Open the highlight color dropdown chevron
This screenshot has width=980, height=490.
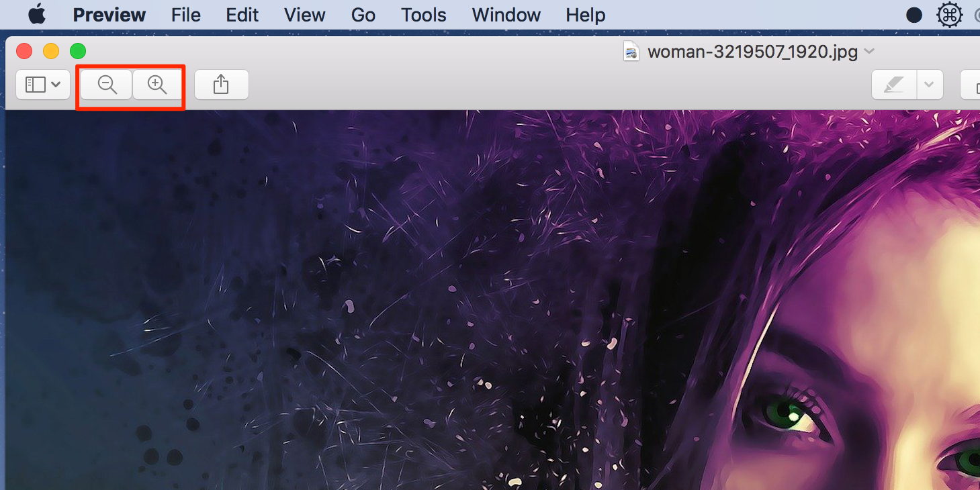(x=930, y=84)
